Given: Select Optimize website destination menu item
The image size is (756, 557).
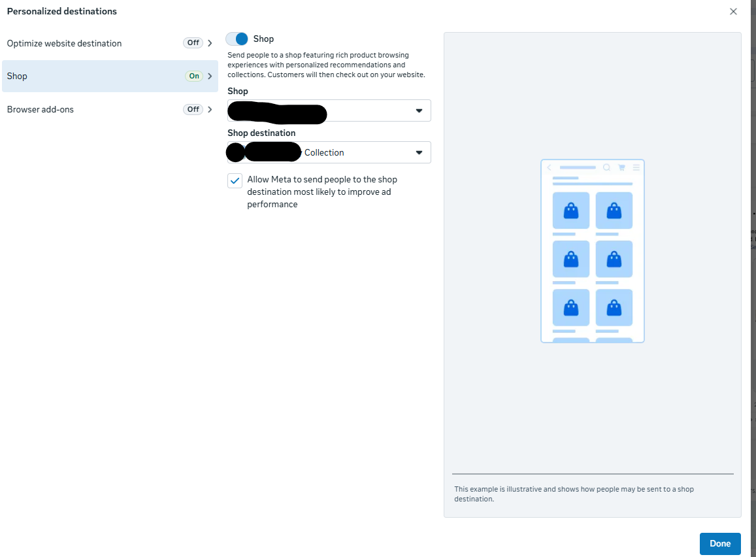Looking at the screenshot, I should click(110, 43).
